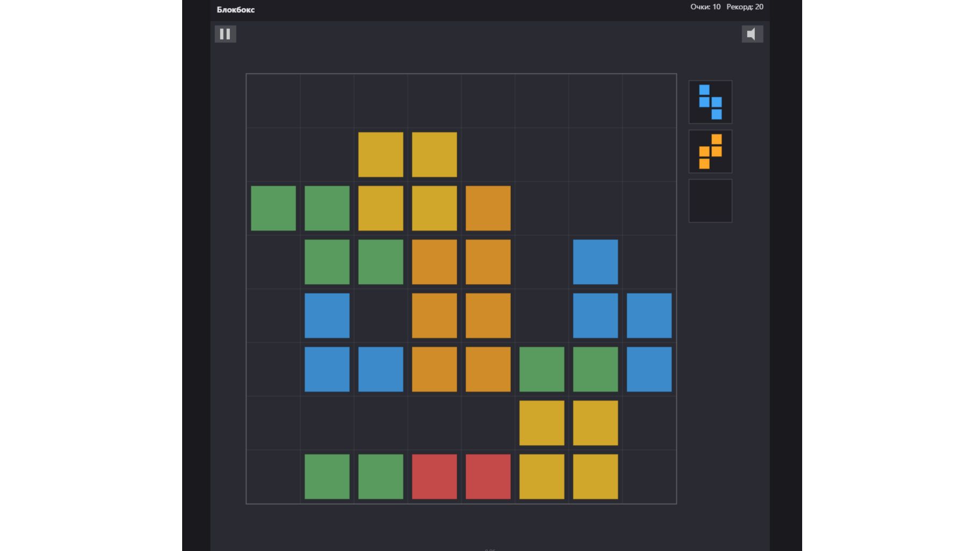
Task: Click the blue block in the rightmost column's lowest filled cell
Action: [x=649, y=369]
